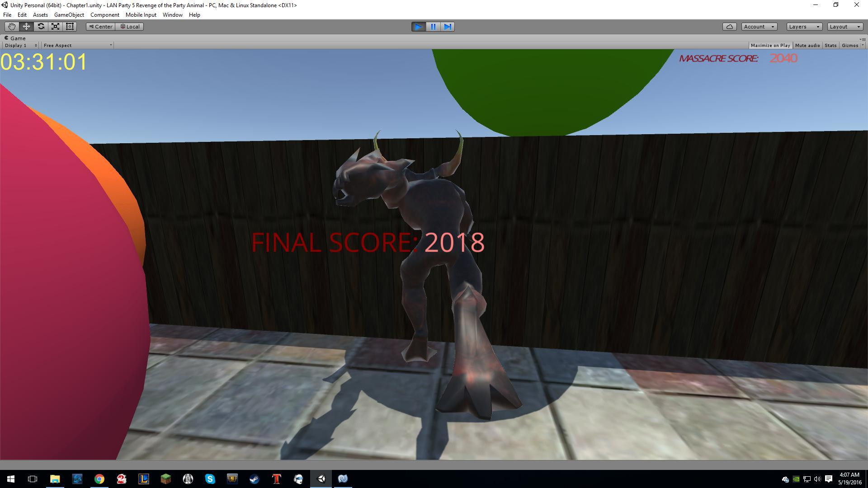This screenshot has height=488, width=868.
Task: Stop play mode with the Play button
Action: [419, 27]
